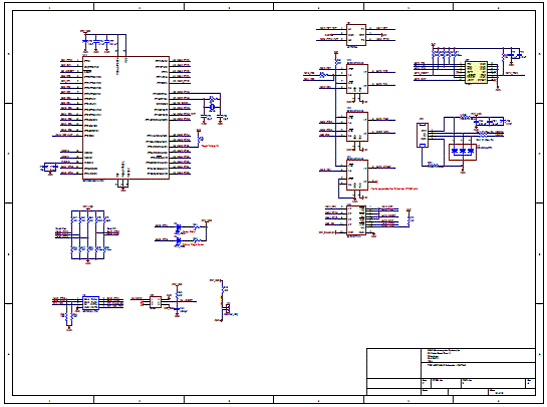The height and width of the screenshot is (407, 547).
Task: Select the tall connector left of the diode array
Action: (422, 135)
